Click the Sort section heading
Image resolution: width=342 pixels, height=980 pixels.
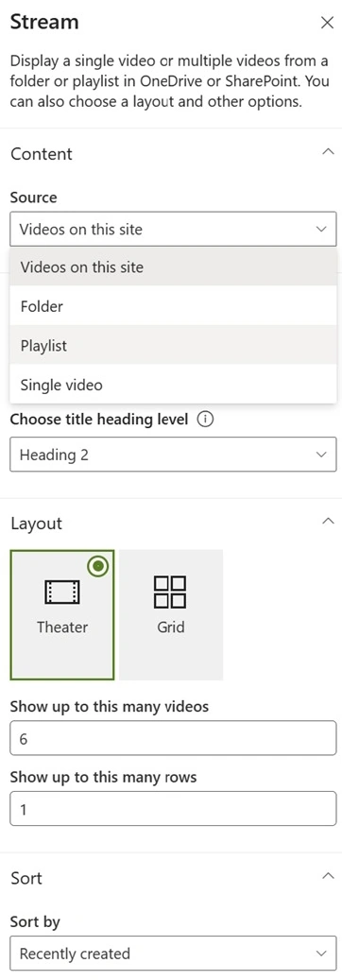(26, 878)
